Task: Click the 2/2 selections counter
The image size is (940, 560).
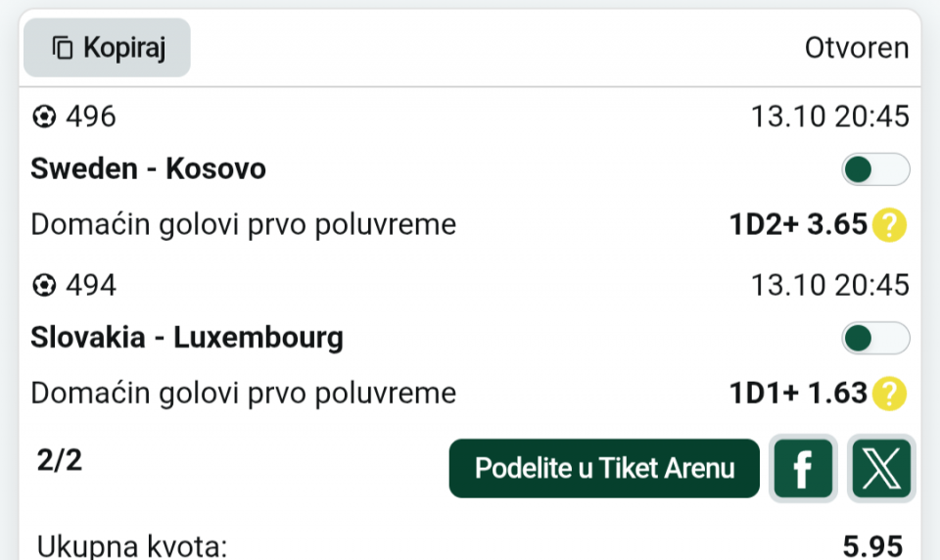Action: click(x=60, y=461)
